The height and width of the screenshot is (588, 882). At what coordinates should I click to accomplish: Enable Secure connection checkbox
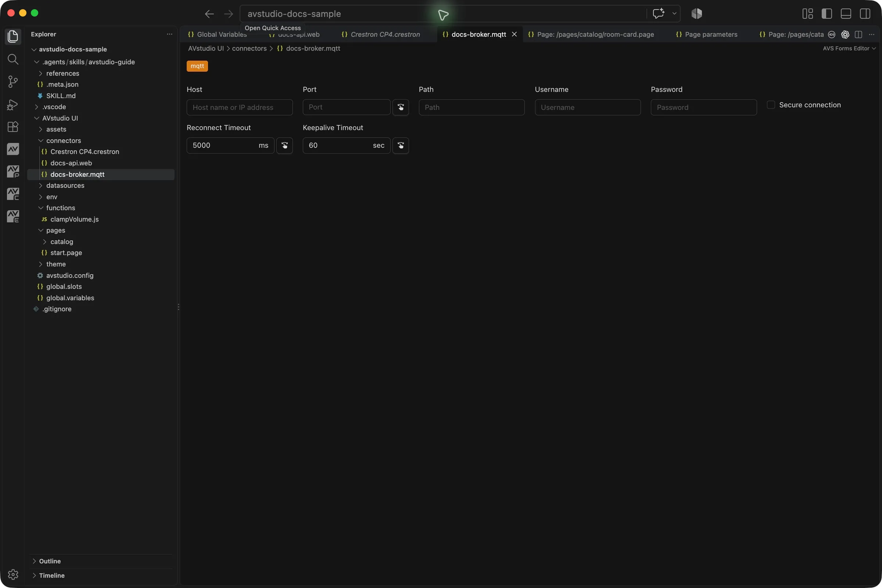771,105
